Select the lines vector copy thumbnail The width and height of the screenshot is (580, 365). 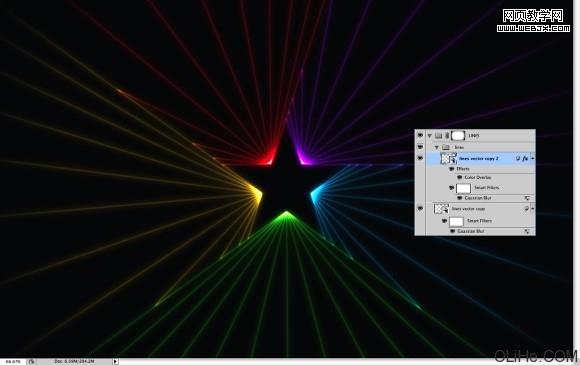tap(441, 209)
